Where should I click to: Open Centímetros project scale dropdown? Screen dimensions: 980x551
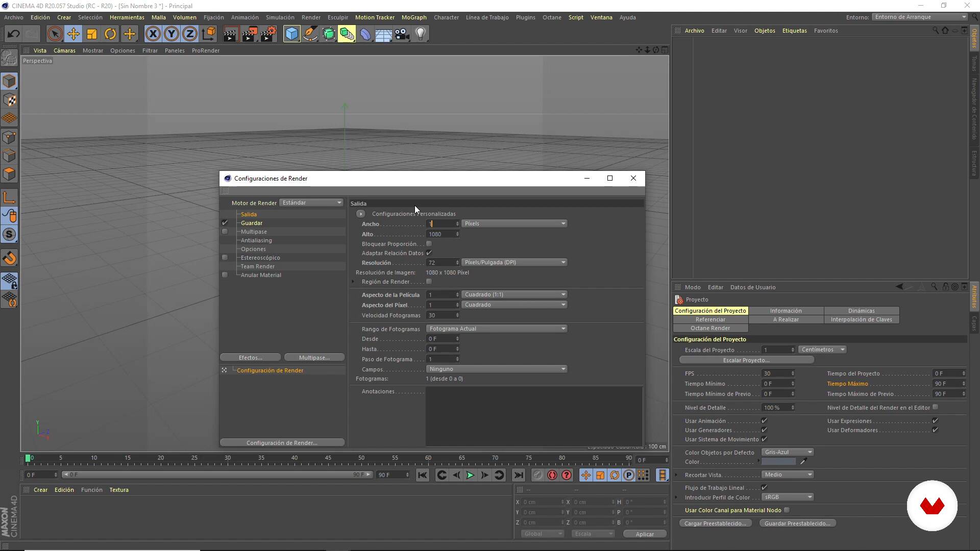[822, 349]
